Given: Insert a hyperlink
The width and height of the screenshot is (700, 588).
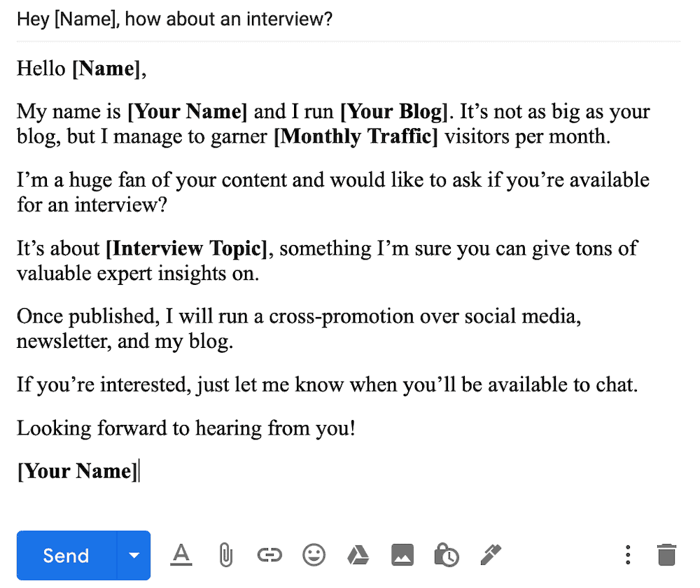Looking at the screenshot, I should click(x=269, y=555).
